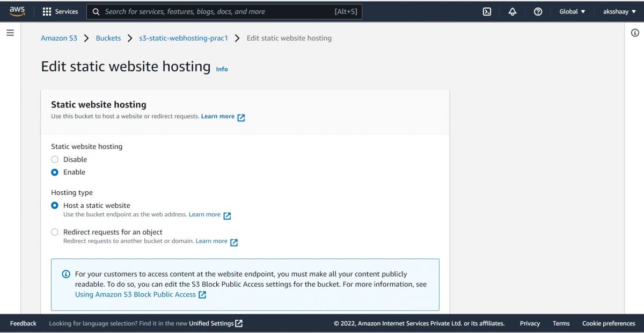Open the notifications bell icon

512,11
